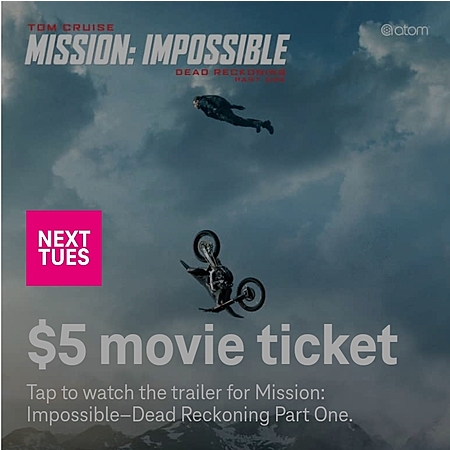Click the PART ONE red text
The height and width of the screenshot is (450, 450).
coord(260,79)
